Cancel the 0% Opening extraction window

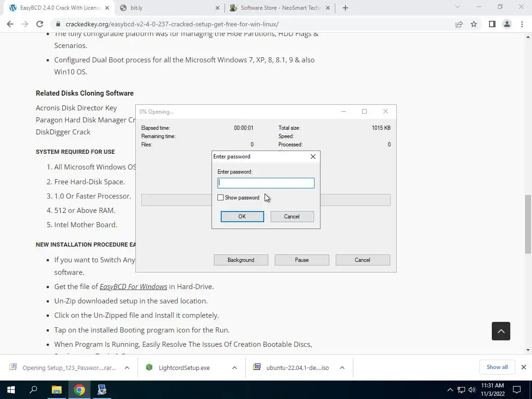point(363,260)
